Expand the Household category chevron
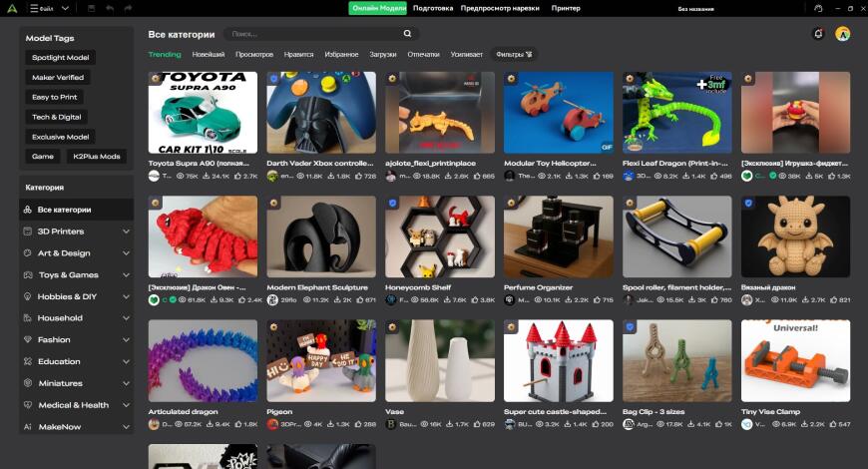This screenshot has height=469, width=868. (126, 318)
